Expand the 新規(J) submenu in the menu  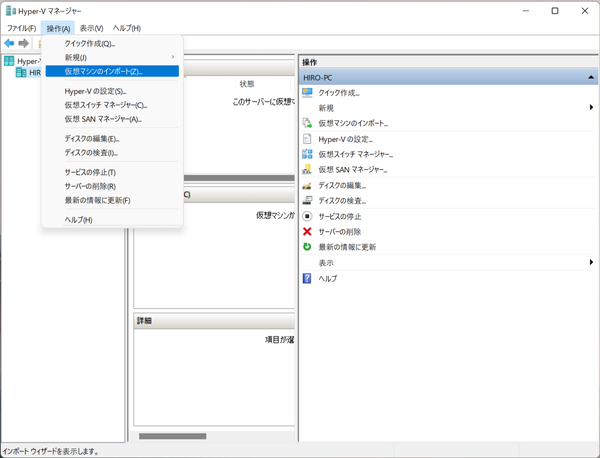pyautogui.click(x=112, y=57)
